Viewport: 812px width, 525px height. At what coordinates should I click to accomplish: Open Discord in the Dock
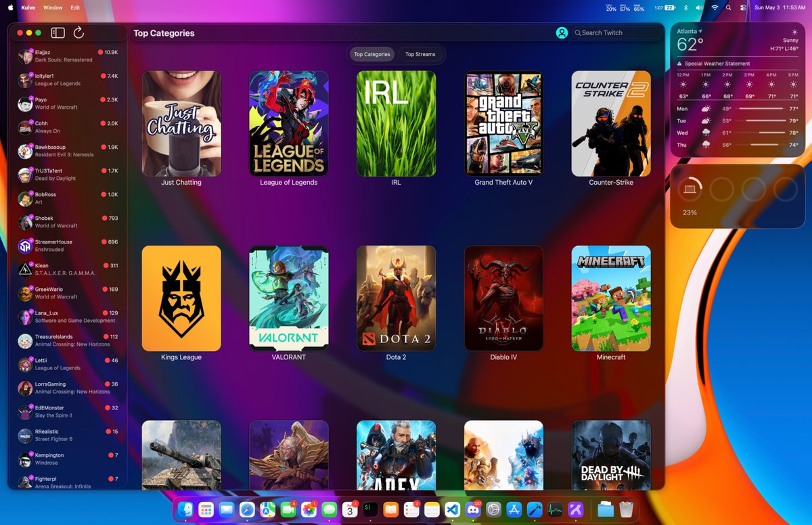474,510
